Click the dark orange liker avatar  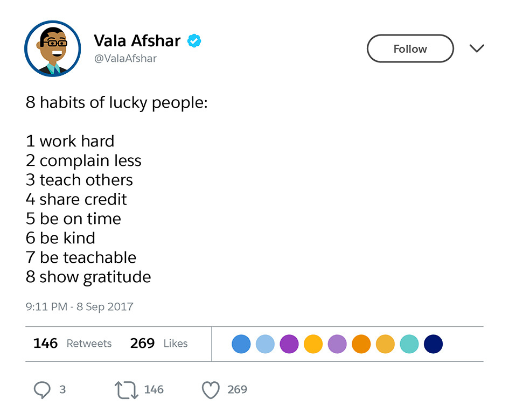361,344
